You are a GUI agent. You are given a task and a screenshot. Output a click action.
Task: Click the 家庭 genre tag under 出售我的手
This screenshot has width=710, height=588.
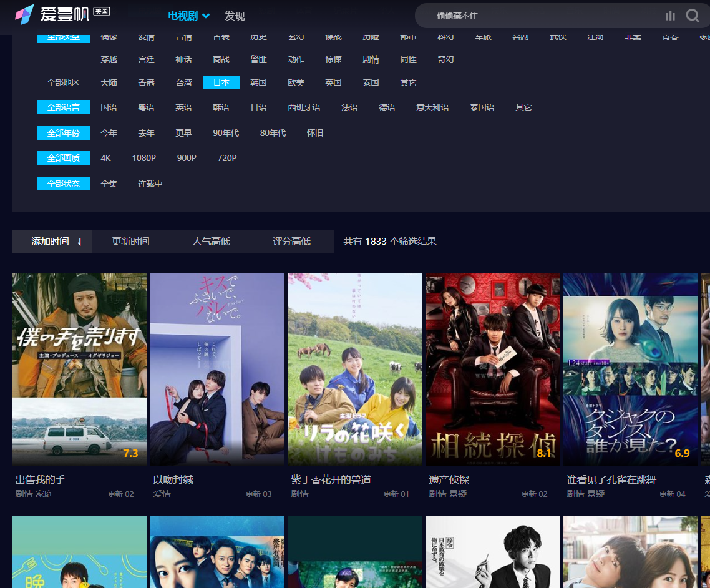pos(44,494)
